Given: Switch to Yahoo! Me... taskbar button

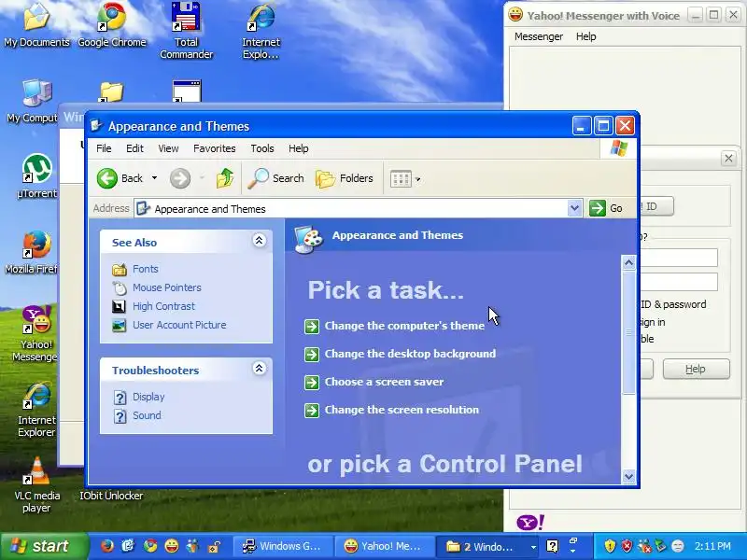Looking at the screenshot, I should tap(384, 546).
